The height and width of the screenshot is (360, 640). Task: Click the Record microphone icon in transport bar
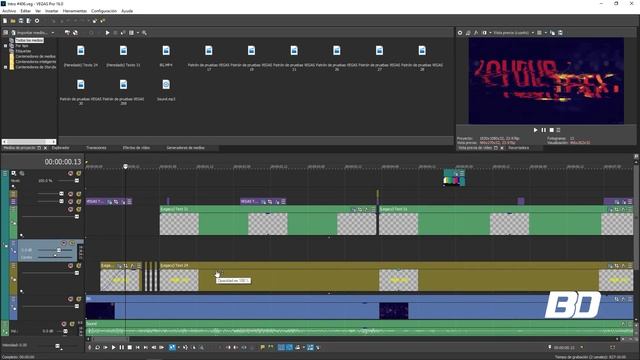point(90,347)
